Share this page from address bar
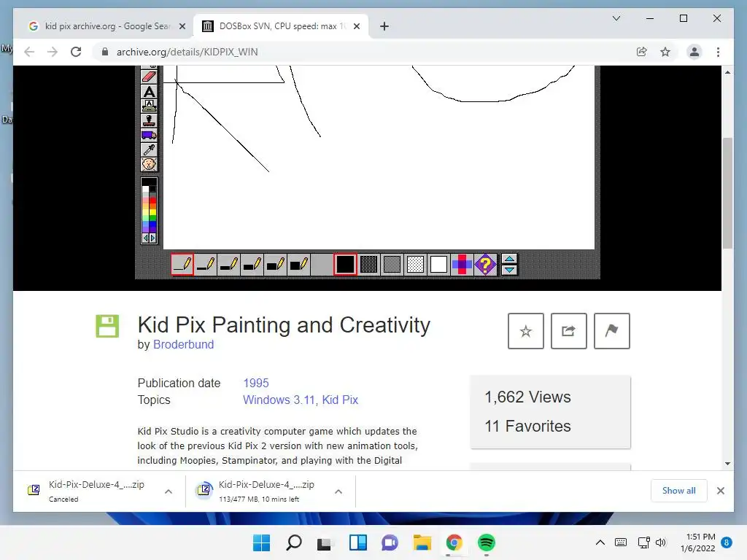Viewport: 747px width, 560px height. pos(642,52)
